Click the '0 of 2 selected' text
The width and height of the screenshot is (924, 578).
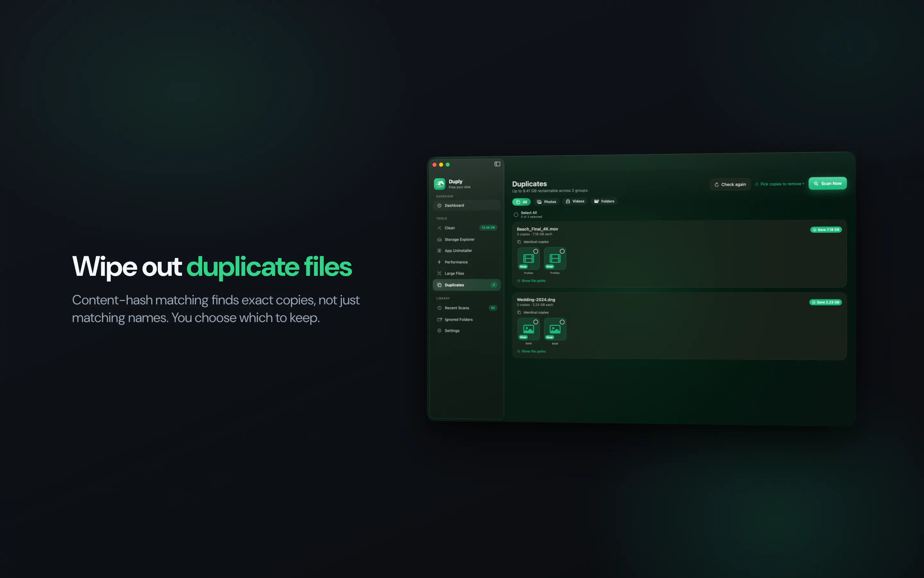tap(531, 217)
